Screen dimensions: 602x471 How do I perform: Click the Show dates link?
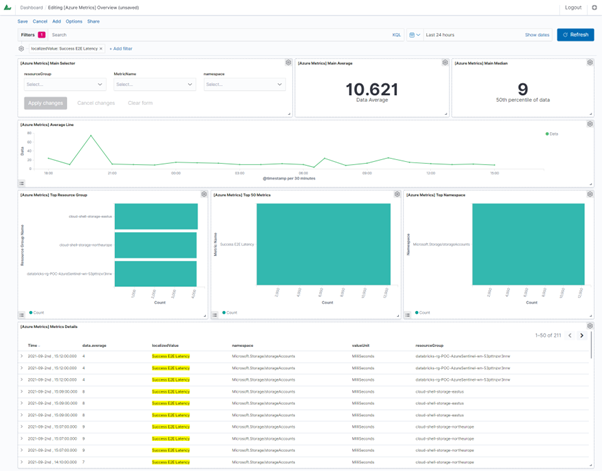click(537, 35)
